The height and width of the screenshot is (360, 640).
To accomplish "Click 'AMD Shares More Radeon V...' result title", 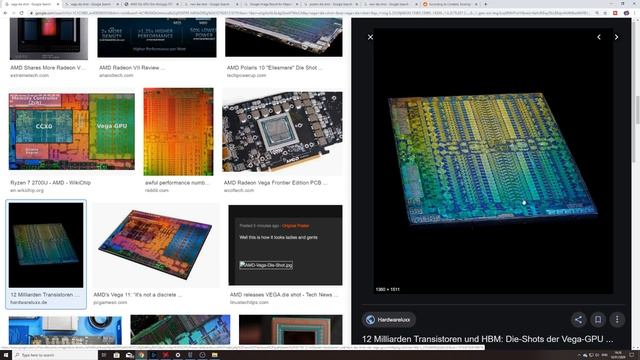I will point(48,68).
